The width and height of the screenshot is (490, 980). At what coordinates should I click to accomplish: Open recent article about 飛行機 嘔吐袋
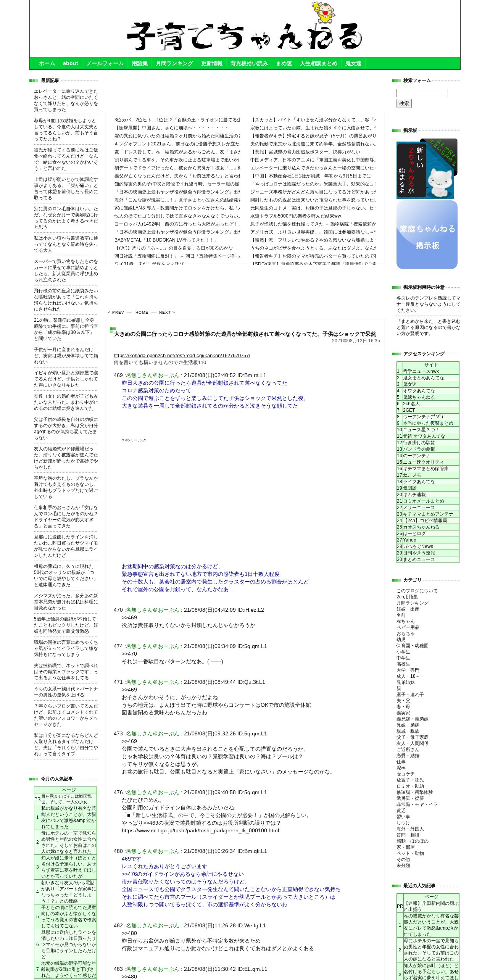[66, 300]
